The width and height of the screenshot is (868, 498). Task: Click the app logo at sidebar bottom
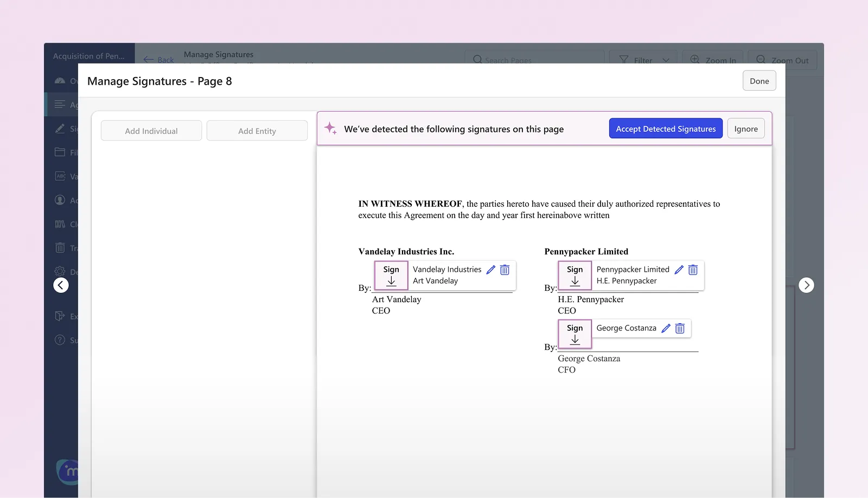tap(67, 471)
